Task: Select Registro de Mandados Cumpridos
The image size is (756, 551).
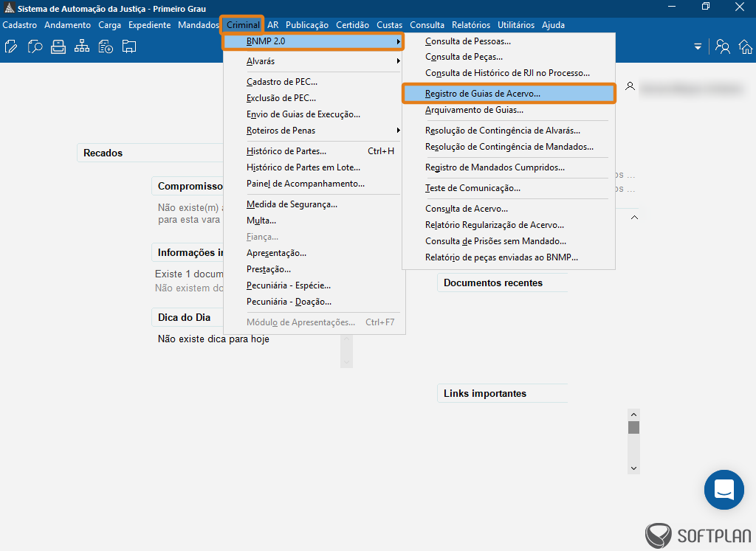Action: pyautogui.click(x=509, y=167)
